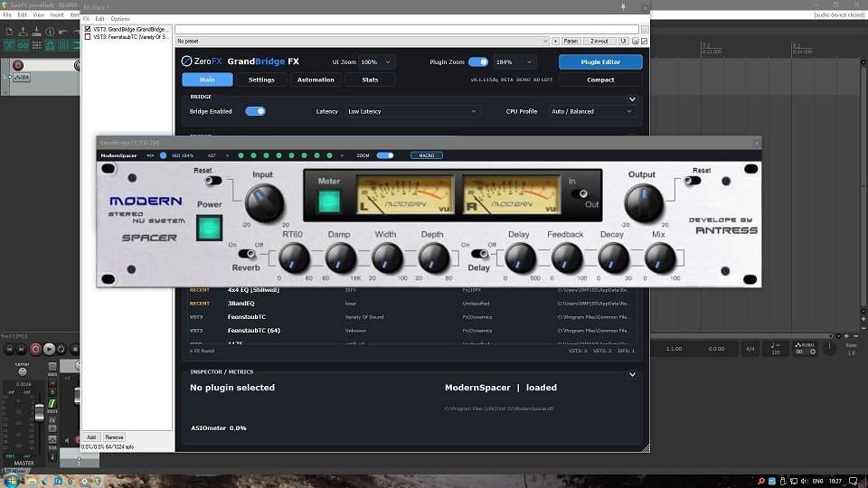Click the play transport button
The height and width of the screenshot is (488, 868).
[49, 349]
